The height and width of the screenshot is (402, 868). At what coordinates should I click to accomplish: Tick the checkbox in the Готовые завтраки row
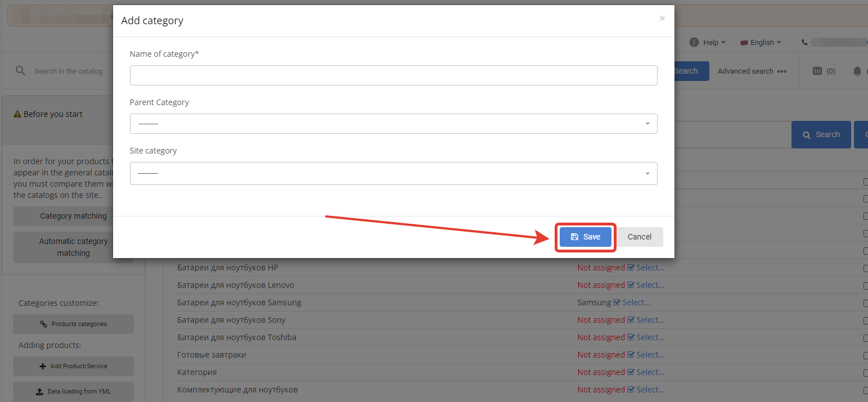click(x=866, y=355)
